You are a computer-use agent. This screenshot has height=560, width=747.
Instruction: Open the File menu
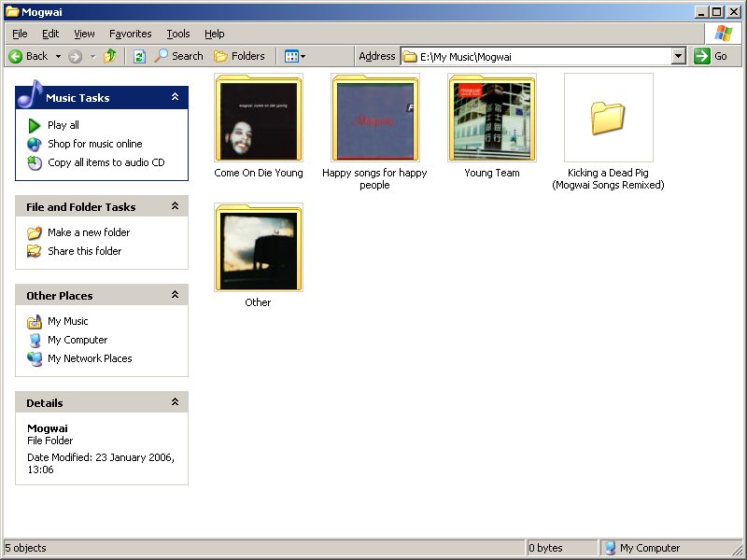point(20,34)
